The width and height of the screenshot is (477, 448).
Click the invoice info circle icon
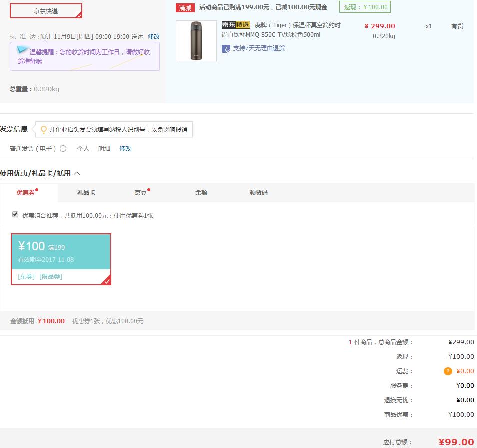63,149
